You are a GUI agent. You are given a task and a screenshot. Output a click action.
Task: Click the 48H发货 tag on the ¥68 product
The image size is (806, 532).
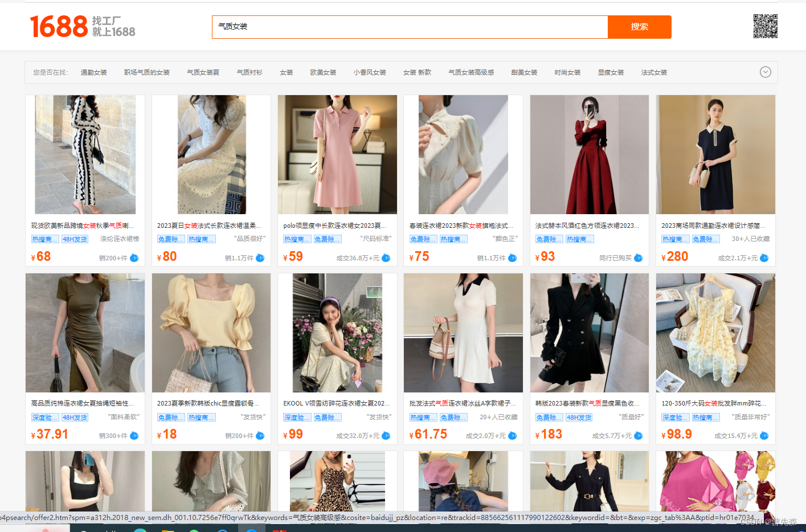click(x=75, y=240)
